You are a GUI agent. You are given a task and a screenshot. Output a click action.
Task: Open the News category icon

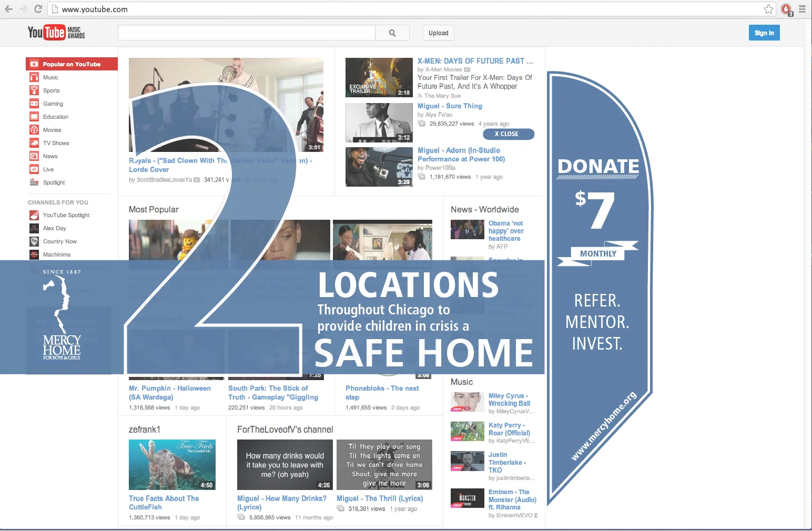34,156
